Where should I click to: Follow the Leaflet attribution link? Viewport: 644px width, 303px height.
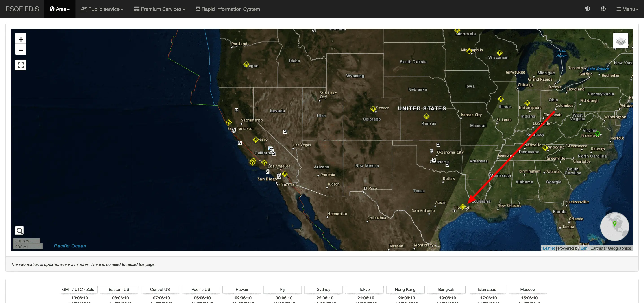[548, 248]
